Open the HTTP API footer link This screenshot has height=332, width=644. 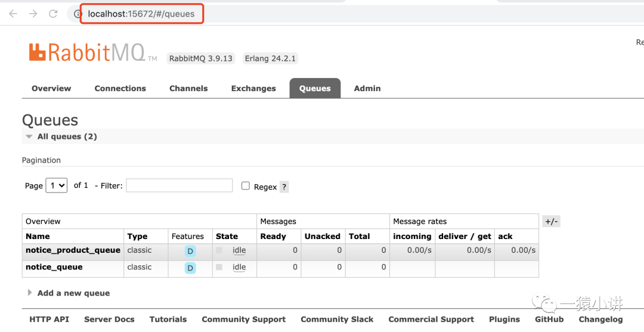click(x=49, y=319)
